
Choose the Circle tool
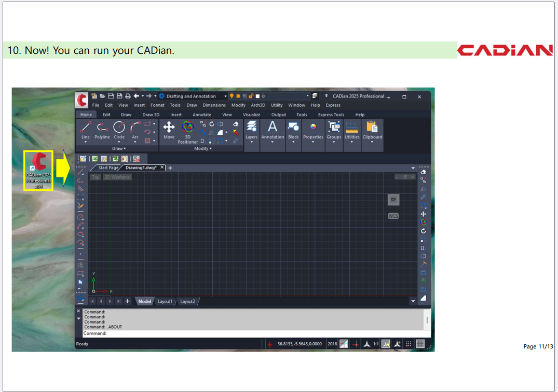[x=119, y=130]
